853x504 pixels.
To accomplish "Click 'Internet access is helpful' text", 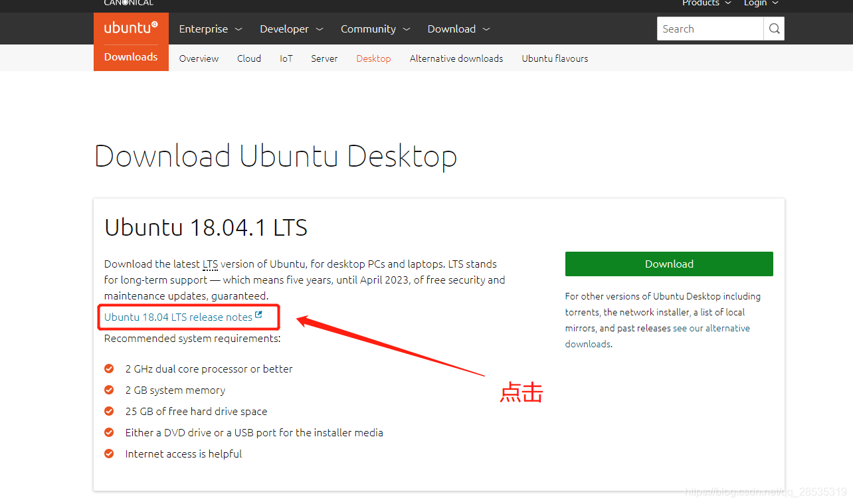I will (x=183, y=454).
